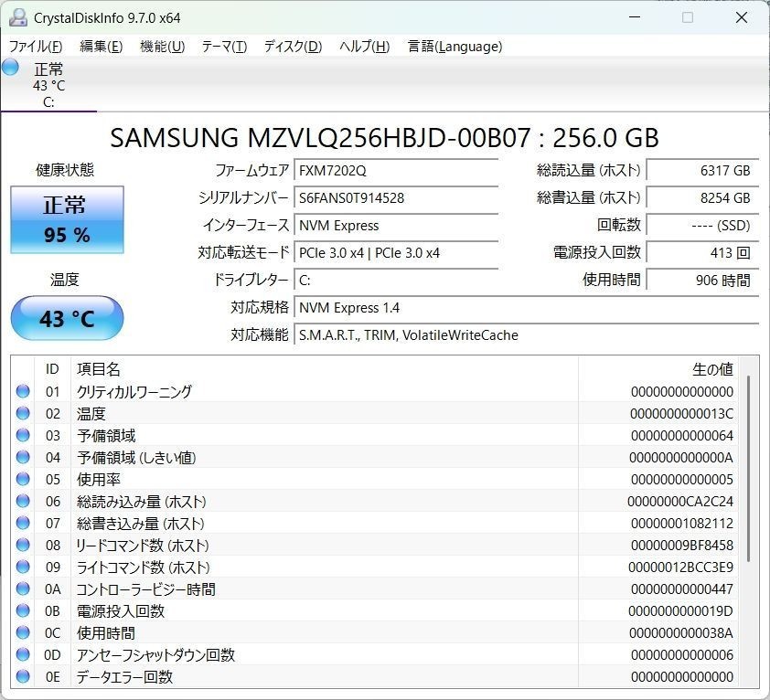Click the blue status orb beside 正常 C: drive
This screenshot has height=700, width=770.
pos(10,68)
